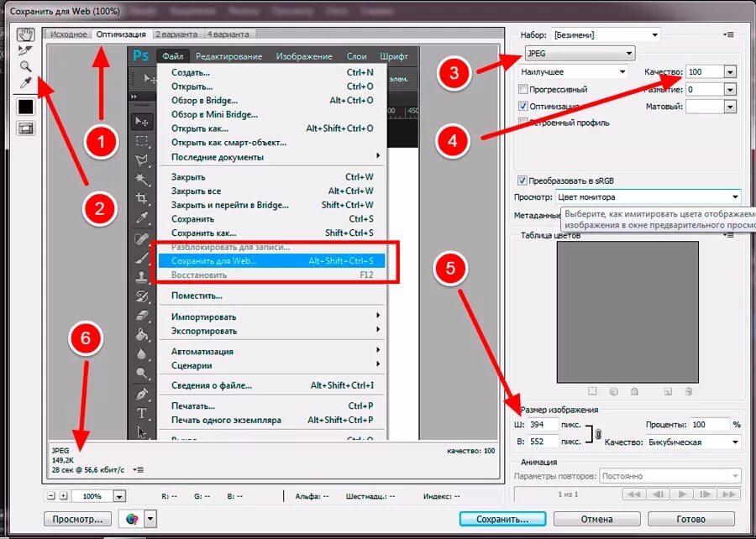Click the Просмотр... preview button
Viewport: 756px width, 539px height.
(77, 519)
